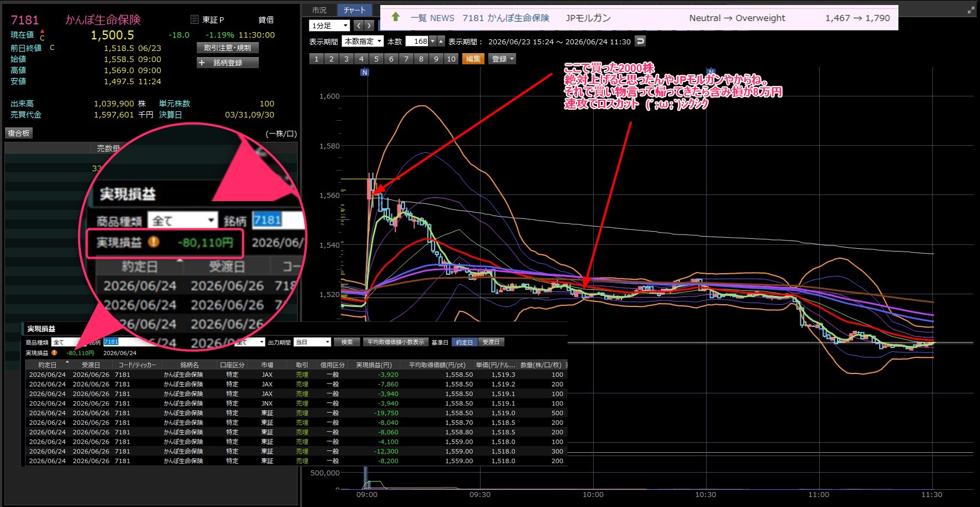Screen dimensions: 980x507
Task: Open the document icon beside 東証 P
Action: pyautogui.click(x=195, y=19)
